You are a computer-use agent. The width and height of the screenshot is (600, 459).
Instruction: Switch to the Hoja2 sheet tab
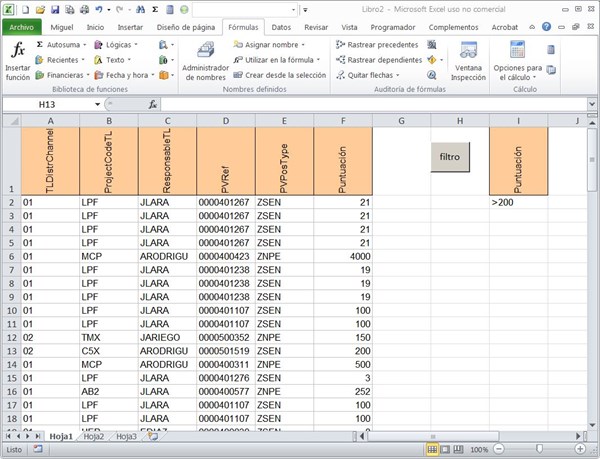pos(93,436)
